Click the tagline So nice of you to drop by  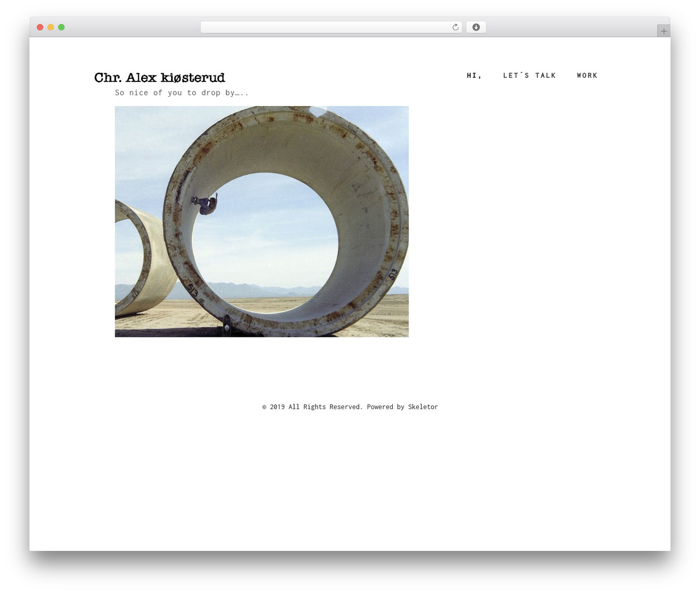coord(182,93)
